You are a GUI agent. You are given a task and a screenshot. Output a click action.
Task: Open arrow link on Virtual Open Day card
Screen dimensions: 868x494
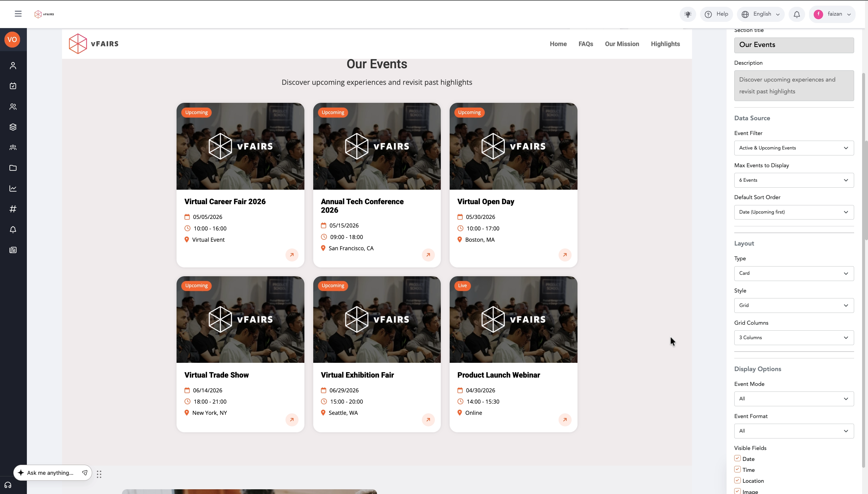565,255
